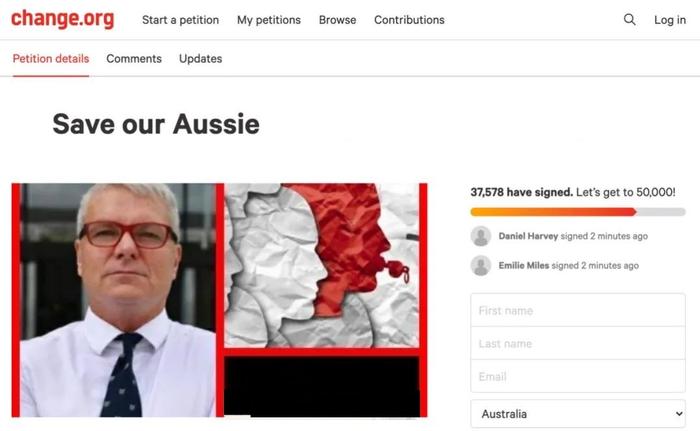Focus the Email field
The width and height of the screenshot is (700, 431).
[x=578, y=376]
